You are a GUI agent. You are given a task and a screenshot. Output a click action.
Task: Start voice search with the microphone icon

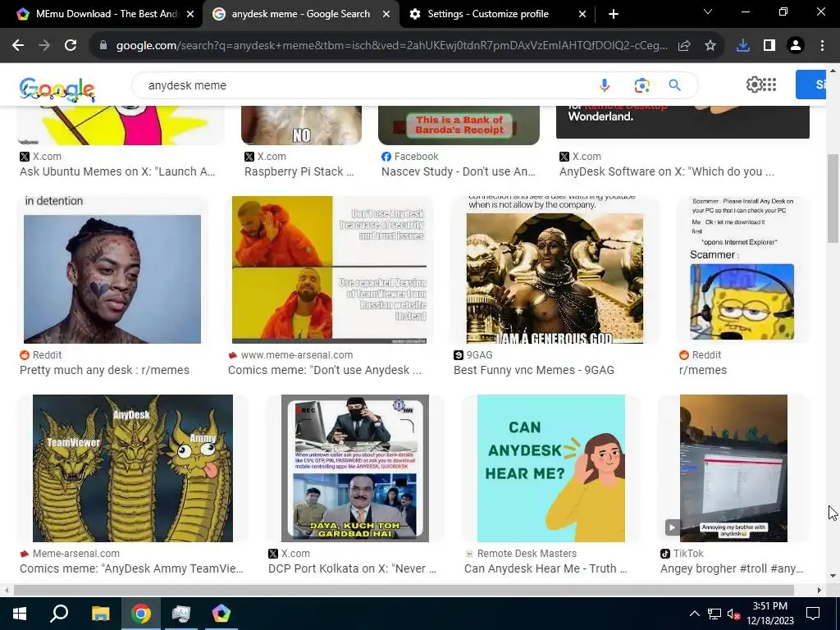pos(605,85)
